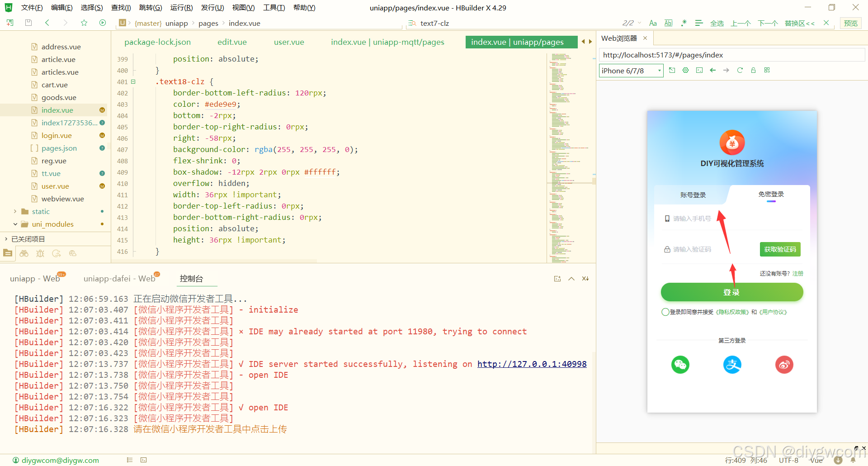Image resolution: width=868 pixels, height=466 pixels.
Task: Open the debug bug sidebar icon
Action: pyautogui.click(x=40, y=253)
